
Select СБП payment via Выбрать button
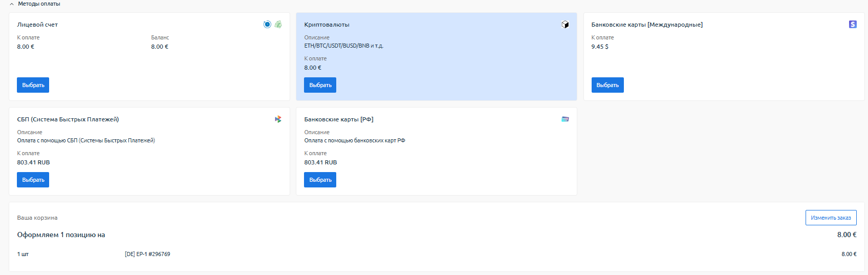(33, 180)
